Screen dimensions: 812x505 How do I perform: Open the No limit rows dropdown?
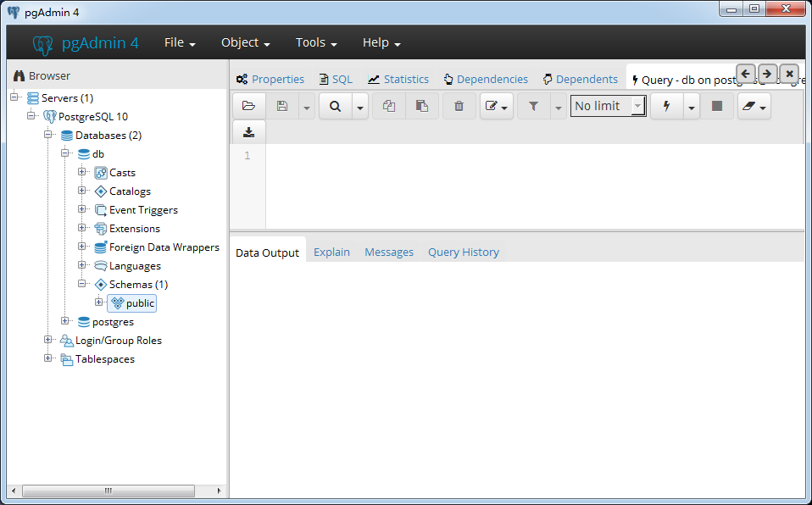point(608,106)
